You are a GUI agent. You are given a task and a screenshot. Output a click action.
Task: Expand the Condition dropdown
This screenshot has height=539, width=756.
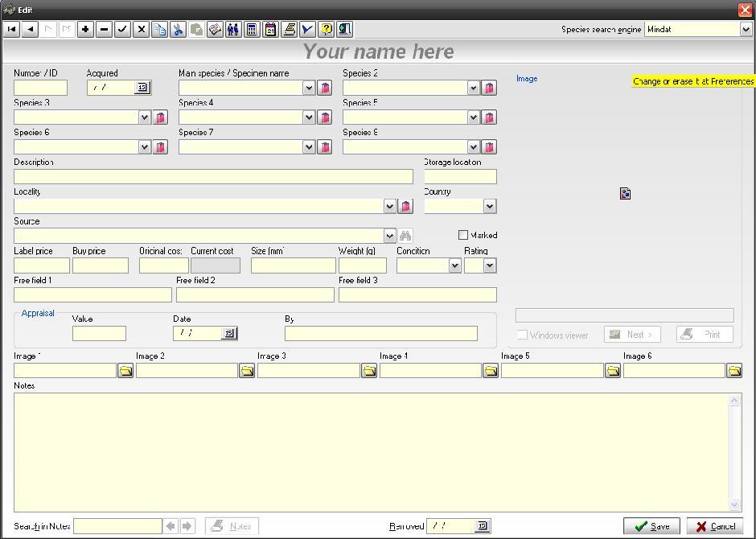click(x=454, y=265)
